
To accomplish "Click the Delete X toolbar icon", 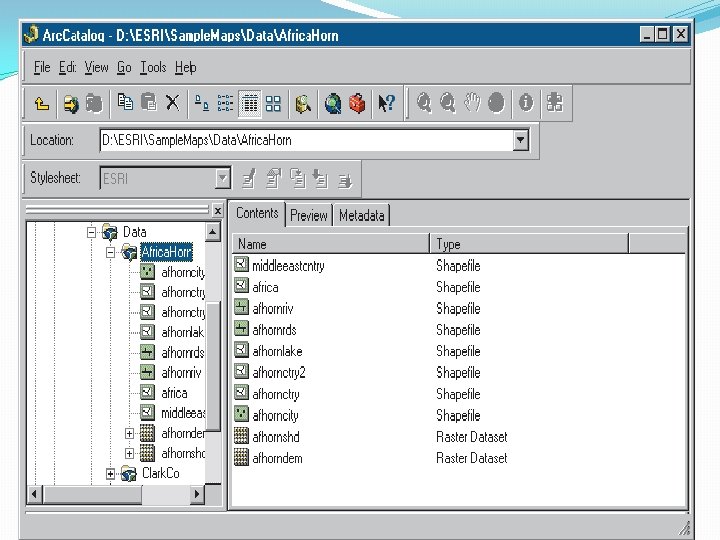I will (x=173, y=102).
